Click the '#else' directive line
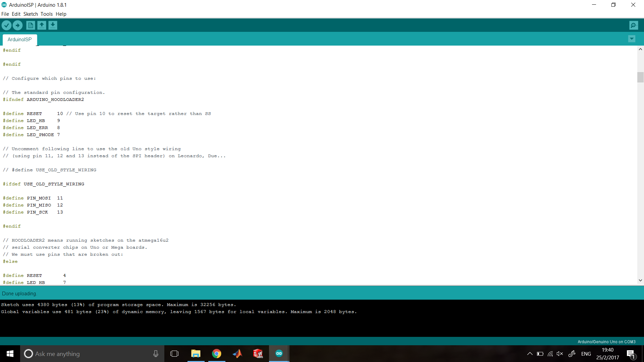 (10, 261)
